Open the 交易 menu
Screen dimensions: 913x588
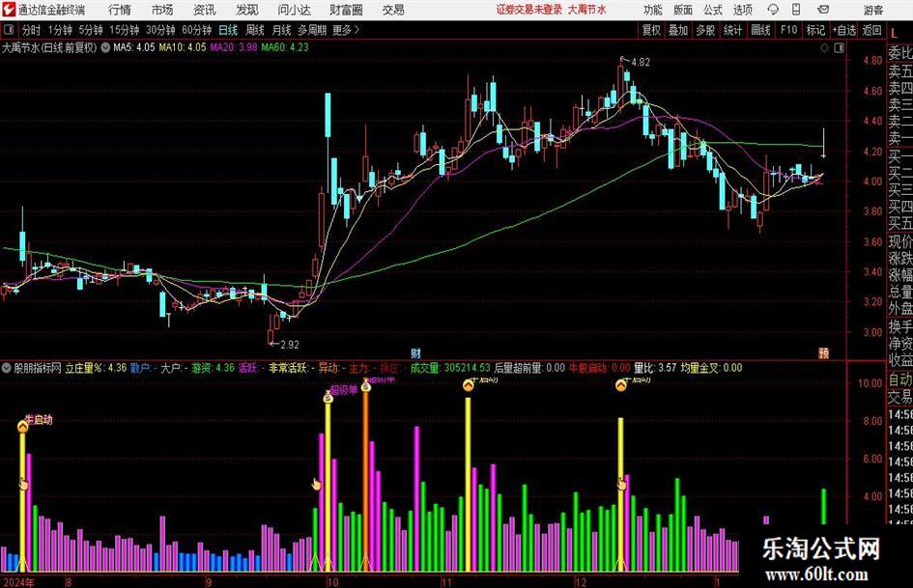(x=393, y=10)
